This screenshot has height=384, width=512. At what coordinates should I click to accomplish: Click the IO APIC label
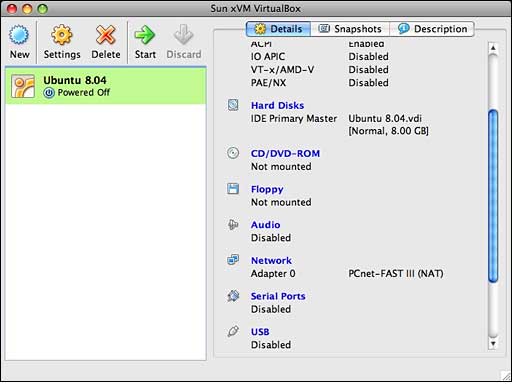pos(268,57)
